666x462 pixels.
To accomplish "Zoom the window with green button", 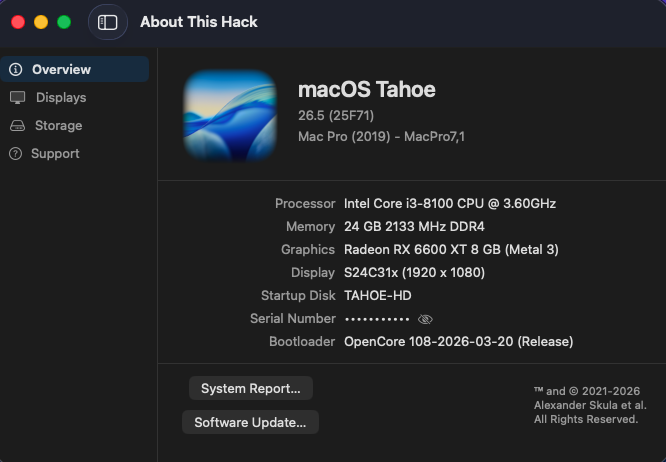I will [64, 22].
